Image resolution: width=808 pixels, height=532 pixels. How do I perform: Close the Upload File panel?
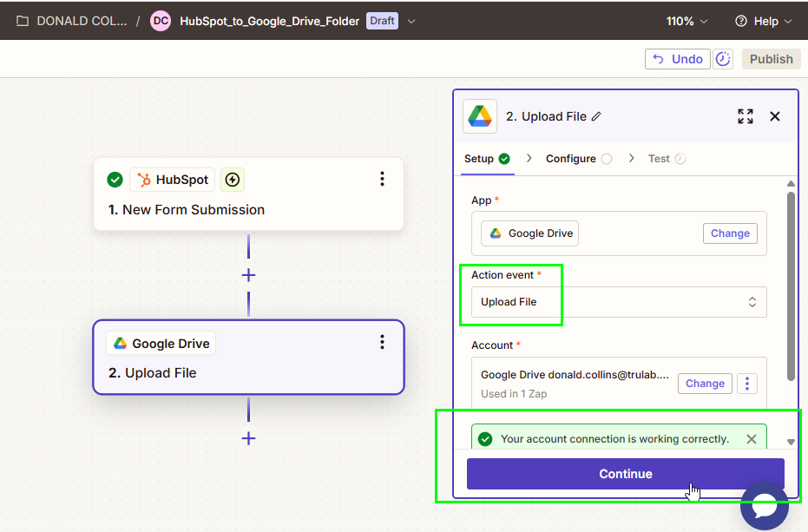click(774, 116)
